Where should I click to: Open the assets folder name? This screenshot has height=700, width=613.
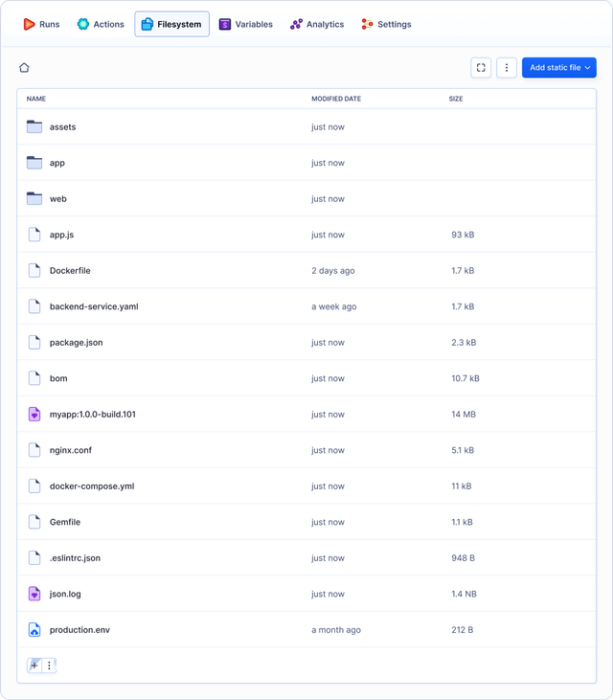pyautogui.click(x=62, y=126)
